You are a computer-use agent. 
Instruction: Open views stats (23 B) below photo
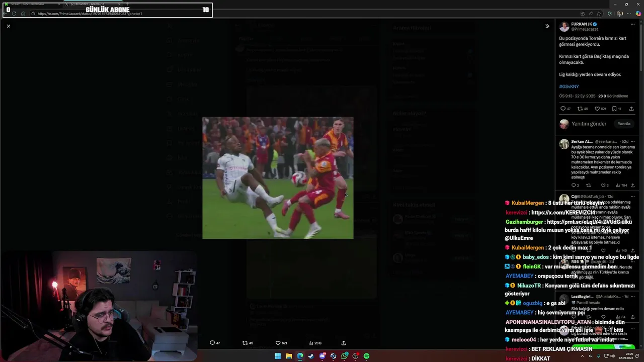coord(314,343)
